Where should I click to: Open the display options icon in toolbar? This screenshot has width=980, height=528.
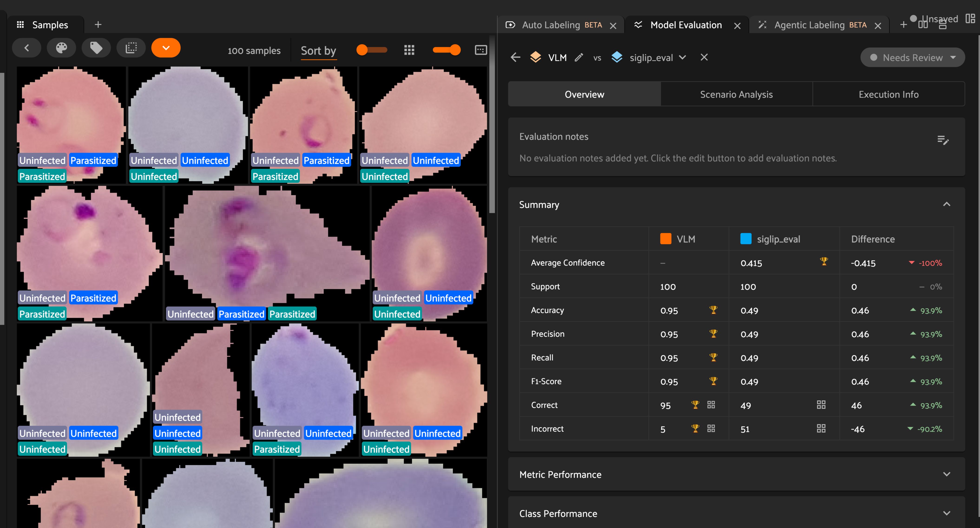pyautogui.click(x=481, y=50)
